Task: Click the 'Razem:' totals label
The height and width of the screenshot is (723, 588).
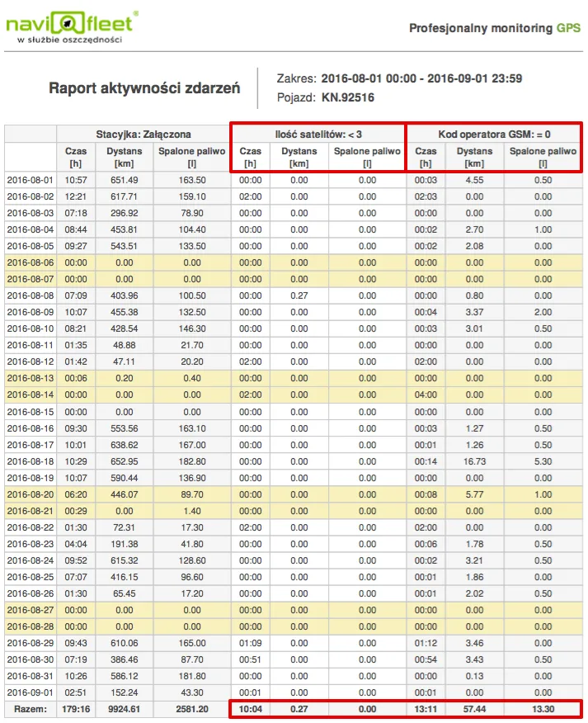Action: 31,710
